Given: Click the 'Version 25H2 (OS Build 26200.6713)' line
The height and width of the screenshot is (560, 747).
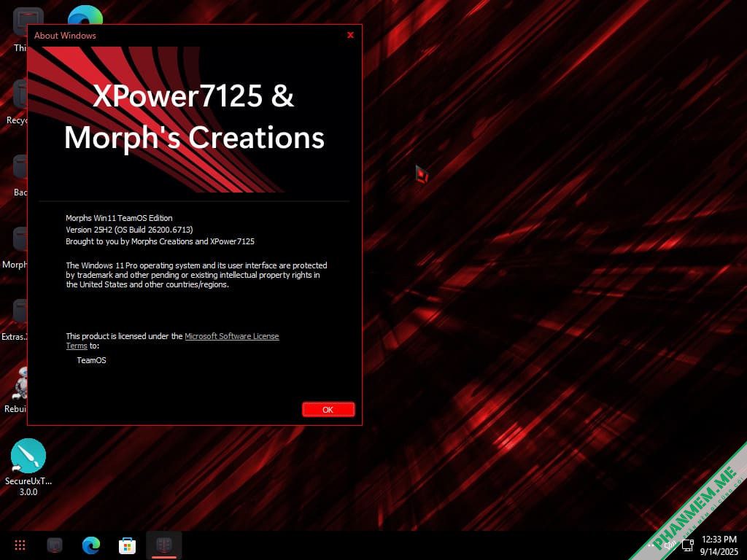Looking at the screenshot, I should [129, 230].
